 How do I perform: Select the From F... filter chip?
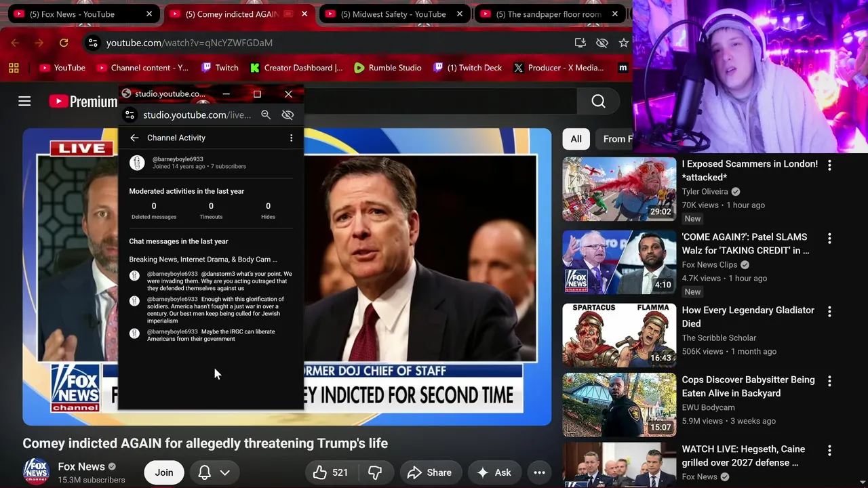614,139
